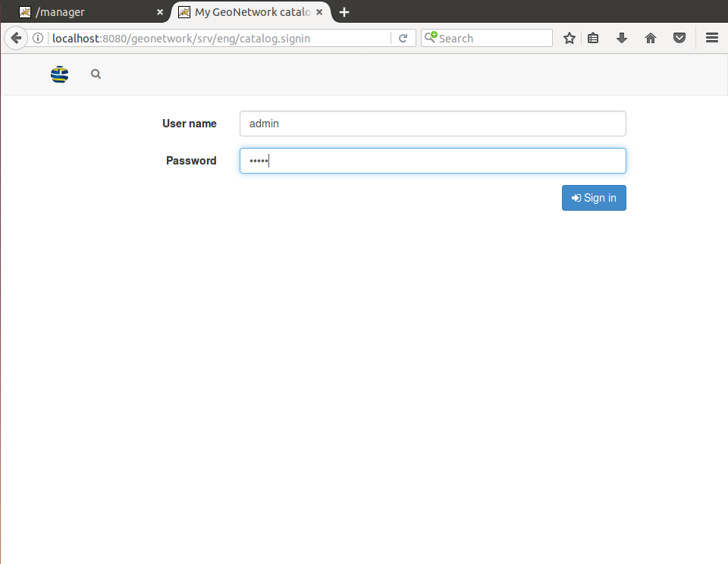
Task: Reload the current sign-in page
Action: pyautogui.click(x=403, y=38)
